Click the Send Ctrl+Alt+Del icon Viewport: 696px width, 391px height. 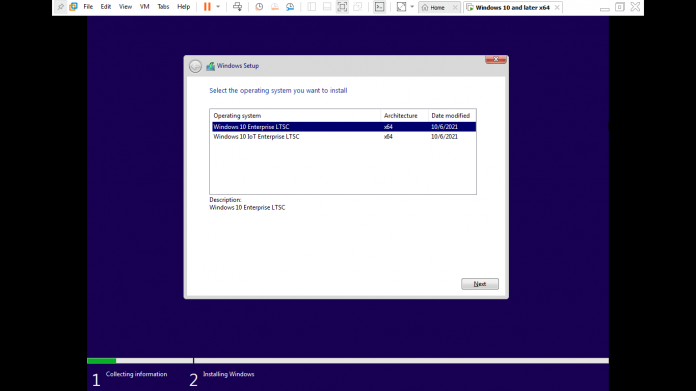[237, 7]
